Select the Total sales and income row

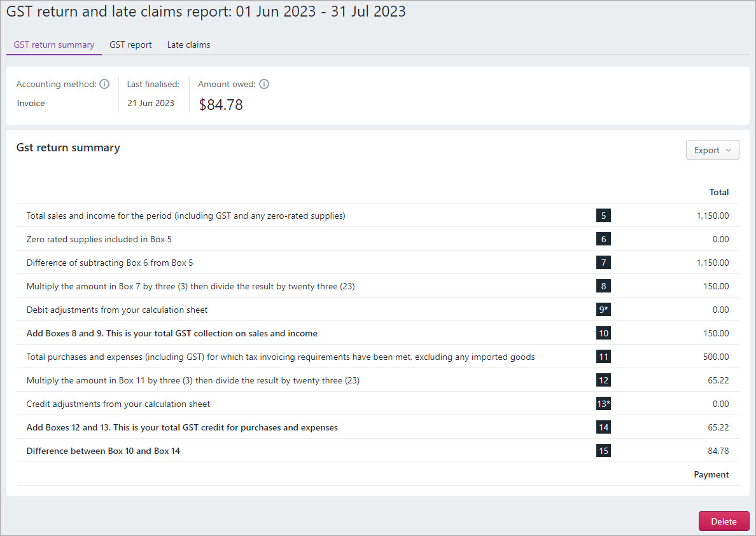coord(185,215)
